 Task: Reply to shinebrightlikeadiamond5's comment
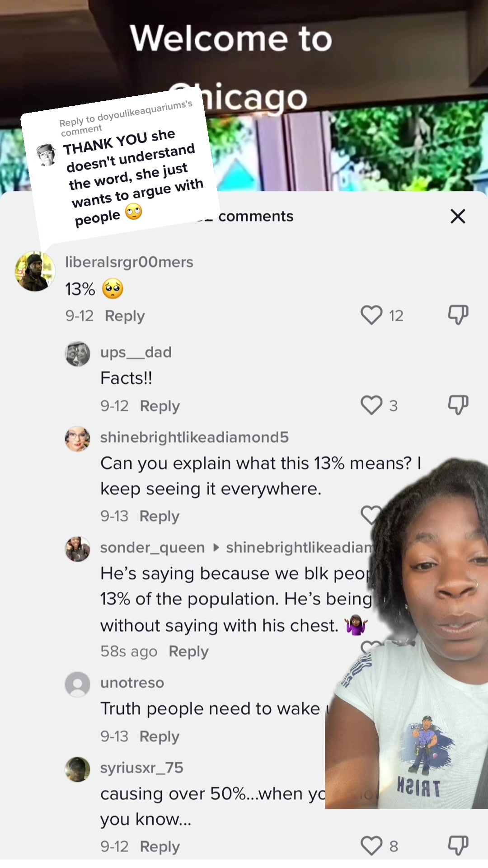click(x=160, y=516)
